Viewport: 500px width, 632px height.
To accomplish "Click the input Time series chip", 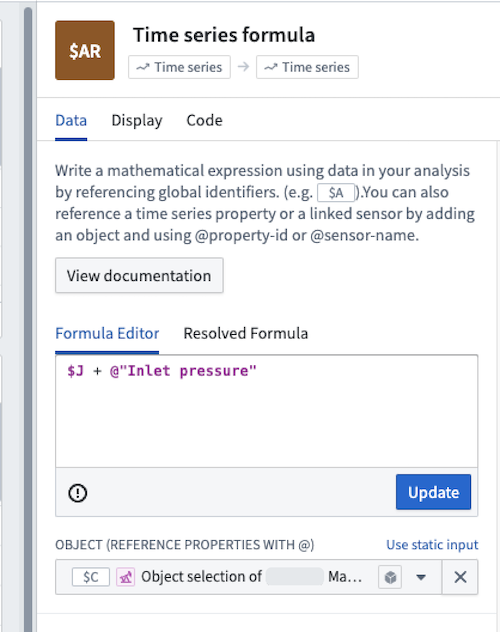I will click(179, 67).
